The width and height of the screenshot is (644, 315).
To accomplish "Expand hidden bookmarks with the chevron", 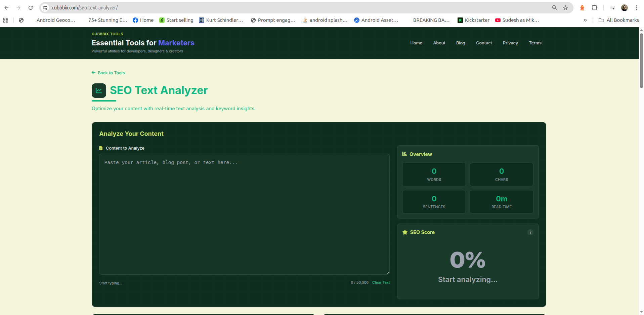I will point(585,20).
